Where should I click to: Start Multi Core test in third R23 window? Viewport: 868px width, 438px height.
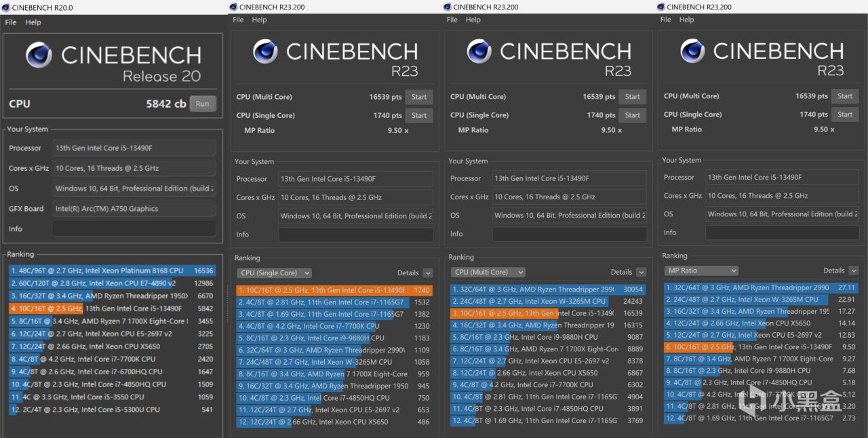pos(845,96)
